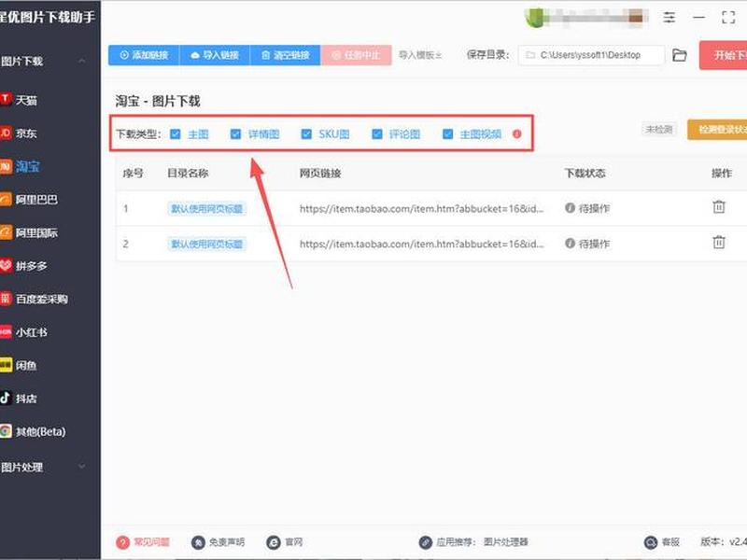Click the orange 检测登录状态 button

(x=717, y=130)
